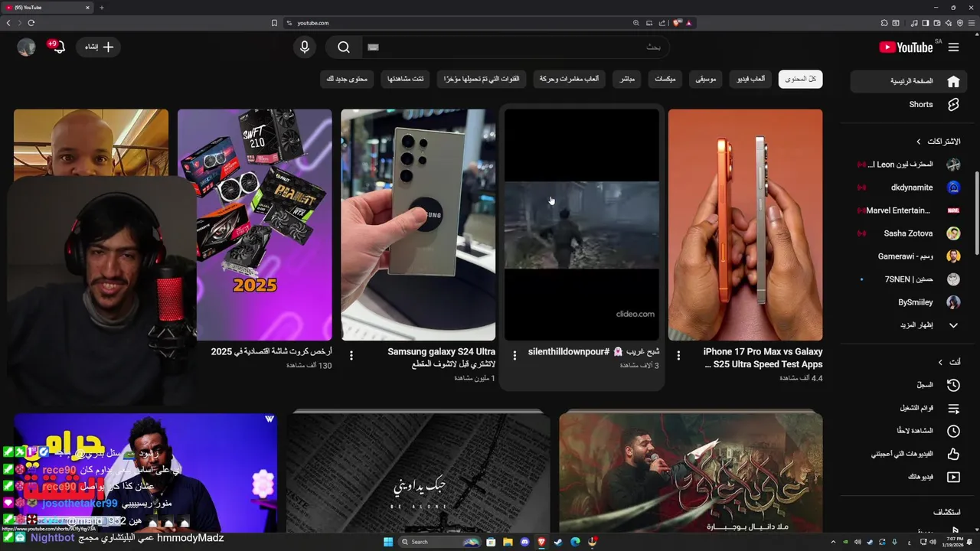
Task: Bookmark this page in address bar
Action: point(274,23)
